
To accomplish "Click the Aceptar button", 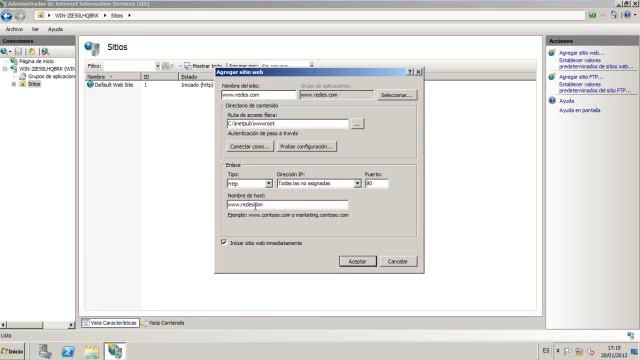I will 358,261.
